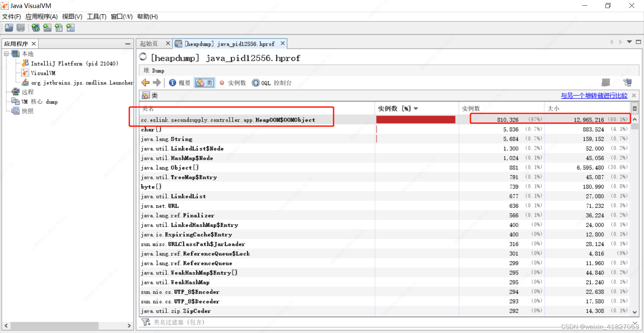Screen dimensions: 644x333
Task: Close the 起始页 tab
Action: (x=168, y=43)
